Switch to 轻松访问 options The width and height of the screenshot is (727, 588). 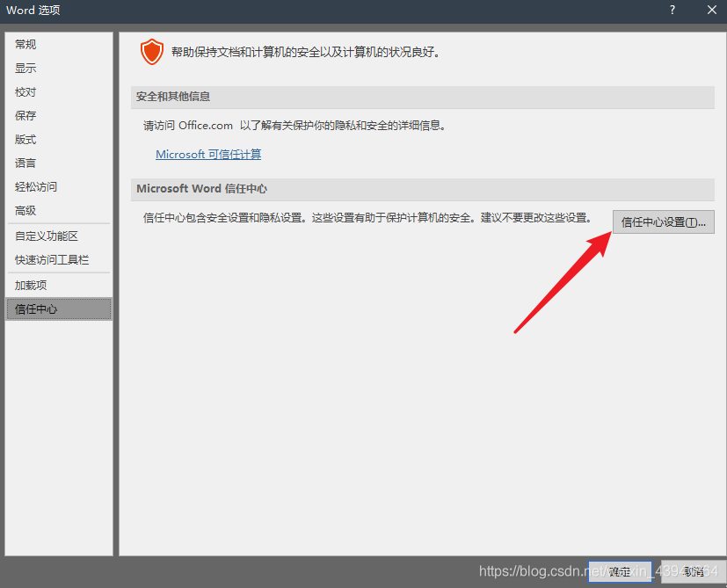pyautogui.click(x=58, y=187)
